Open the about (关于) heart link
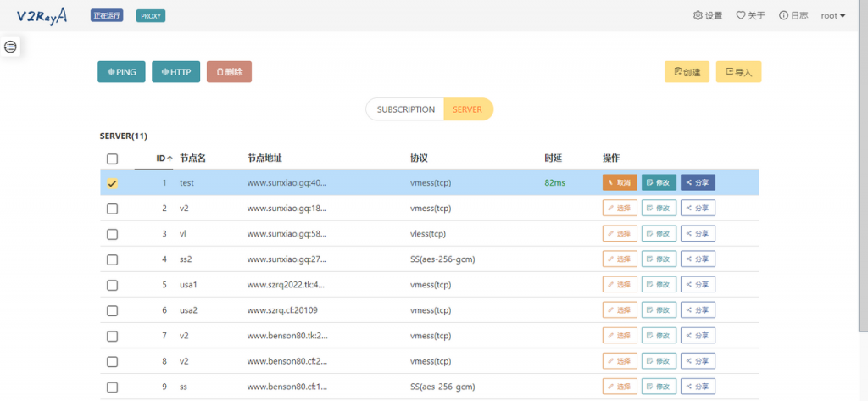The height and width of the screenshot is (401, 868). click(750, 15)
